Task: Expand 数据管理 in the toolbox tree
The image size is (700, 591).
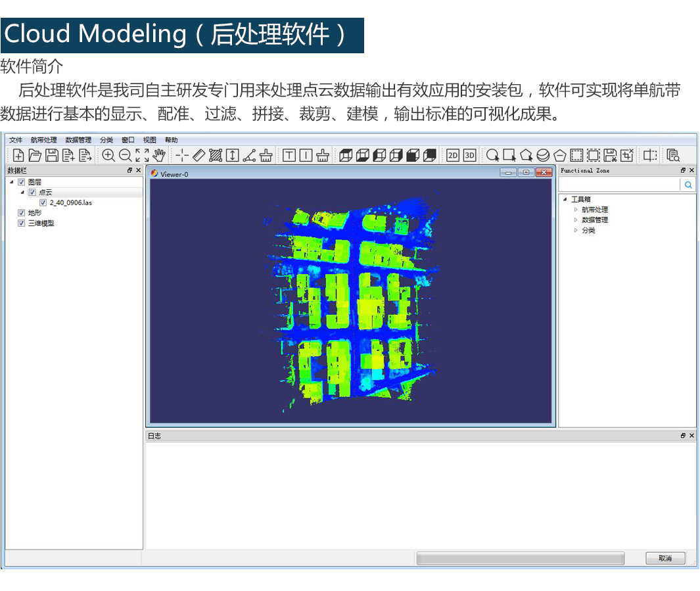Action: tap(576, 220)
